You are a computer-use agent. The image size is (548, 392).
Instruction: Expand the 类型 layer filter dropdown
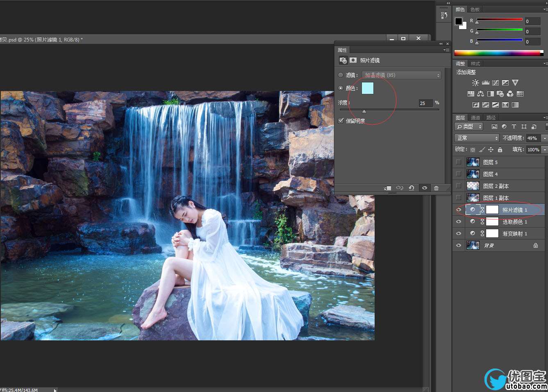pyautogui.click(x=469, y=127)
